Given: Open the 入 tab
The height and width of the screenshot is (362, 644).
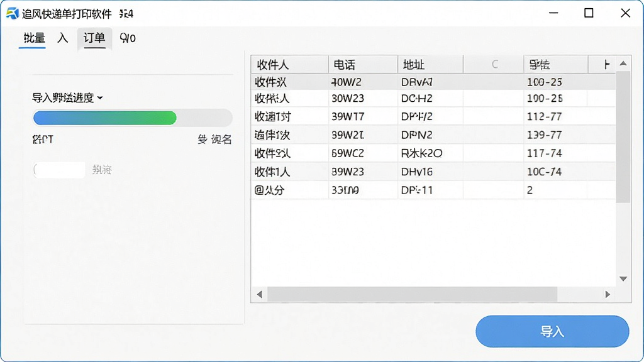Looking at the screenshot, I should [62, 38].
